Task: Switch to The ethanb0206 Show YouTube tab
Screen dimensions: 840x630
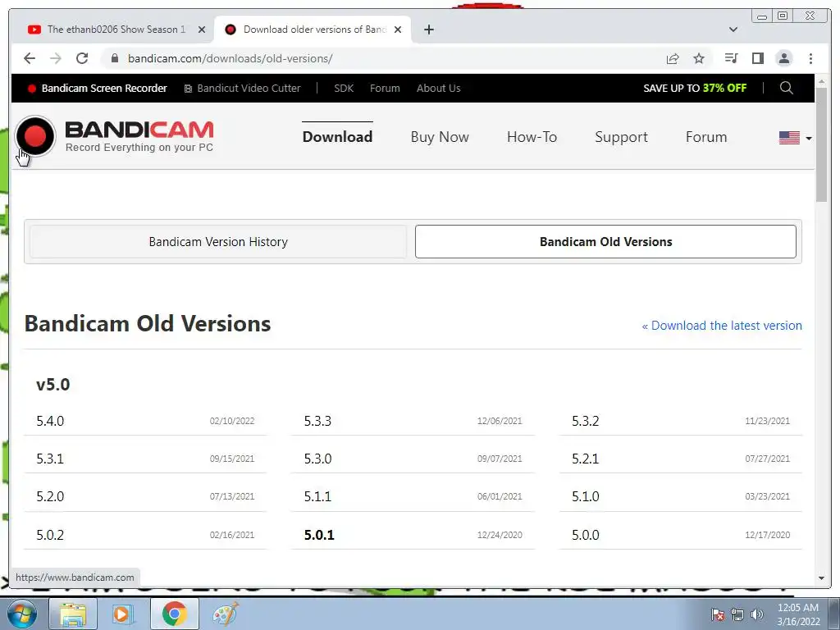Action: tap(108, 30)
